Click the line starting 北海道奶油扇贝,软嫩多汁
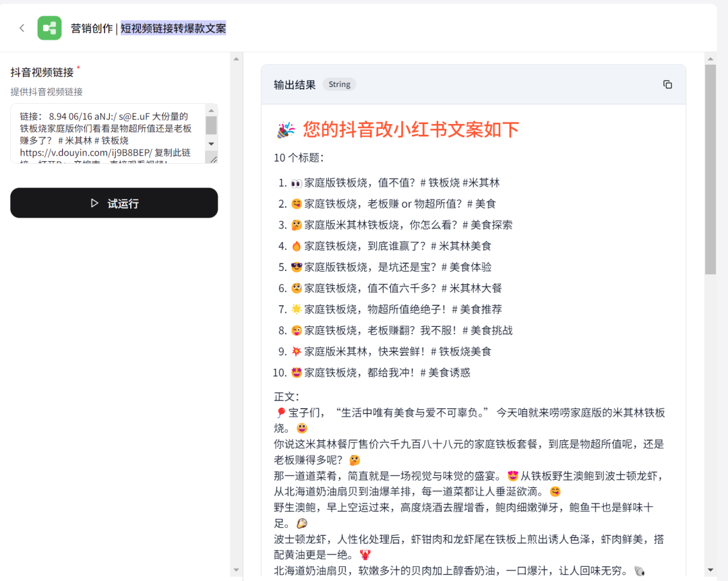The height and width of the screenshot is (581, 728). click(460, 571)
